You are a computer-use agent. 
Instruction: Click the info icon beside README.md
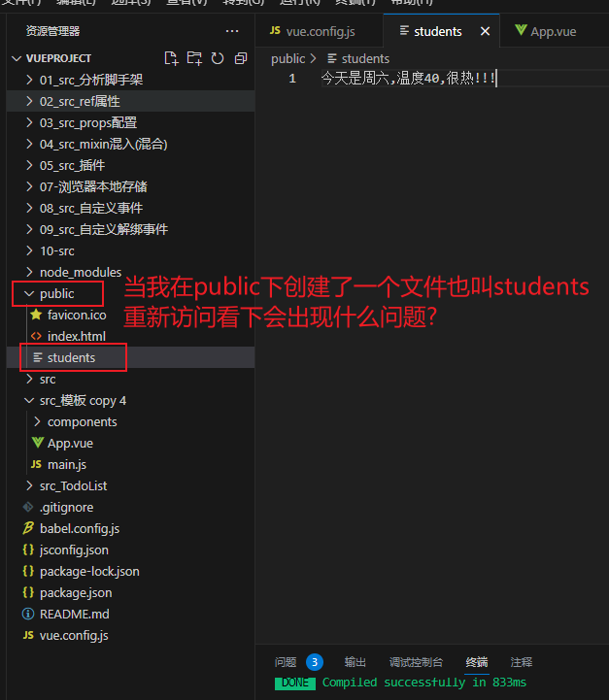pyautogui.click(x=28, y=614)
